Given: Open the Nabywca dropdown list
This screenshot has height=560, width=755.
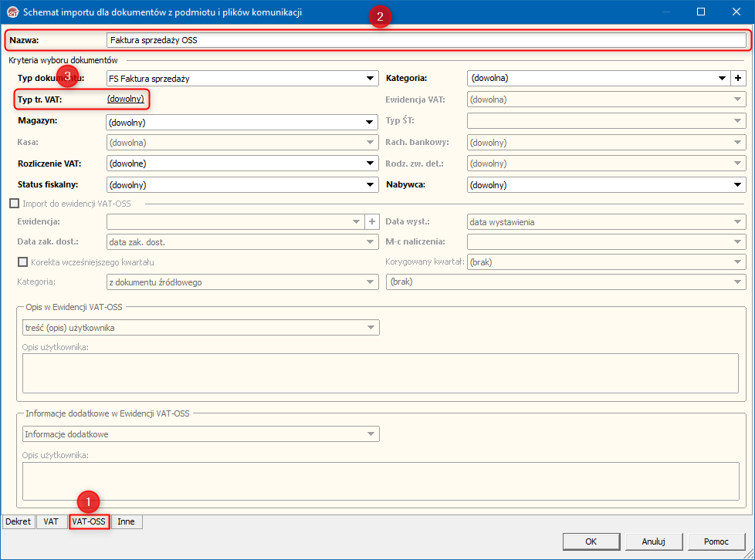Looking at the screenshot, I should coord(738,185).
